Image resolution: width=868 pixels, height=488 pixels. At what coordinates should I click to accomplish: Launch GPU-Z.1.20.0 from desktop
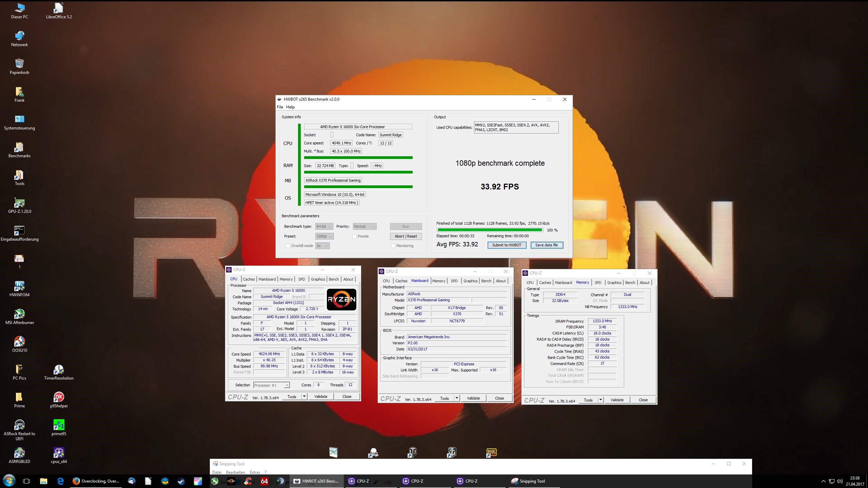pos(19,205)
